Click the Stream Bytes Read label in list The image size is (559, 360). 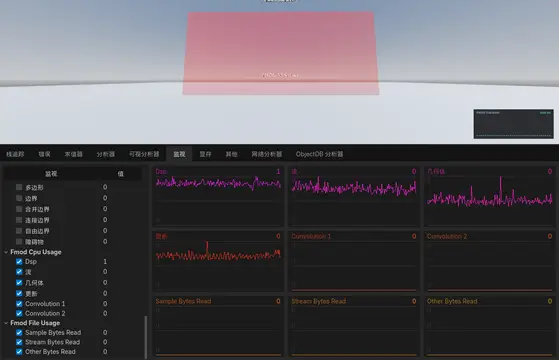(52, 342)
